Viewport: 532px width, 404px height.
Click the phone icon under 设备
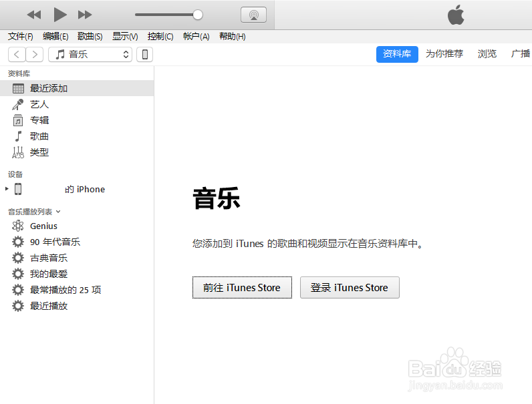pos(18,189)
